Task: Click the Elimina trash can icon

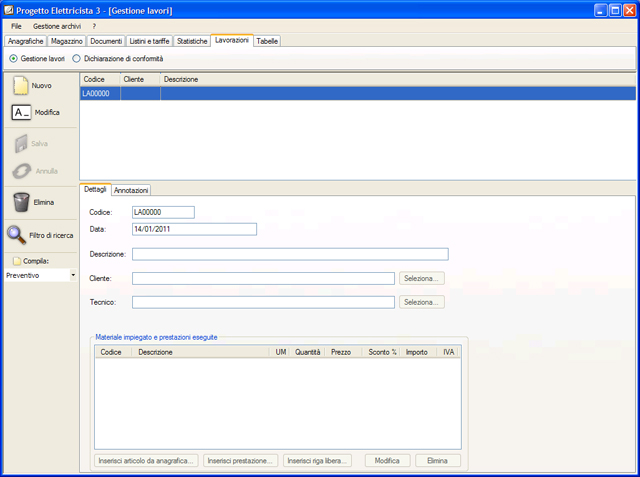Action: (x=21, y=202)
